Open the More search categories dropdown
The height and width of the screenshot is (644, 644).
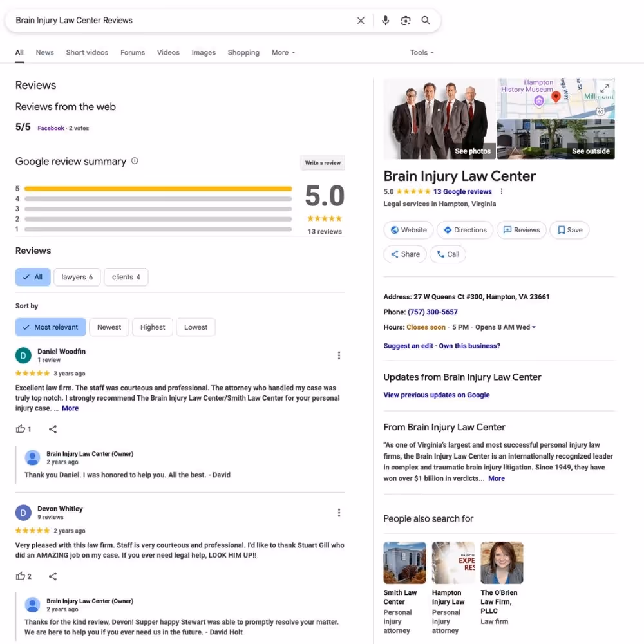[283, 53]
